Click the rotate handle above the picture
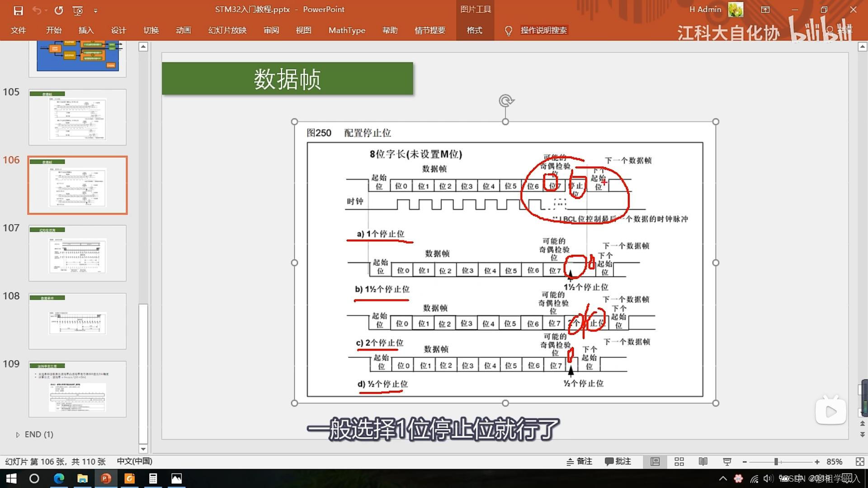 (x=506, y=100)
